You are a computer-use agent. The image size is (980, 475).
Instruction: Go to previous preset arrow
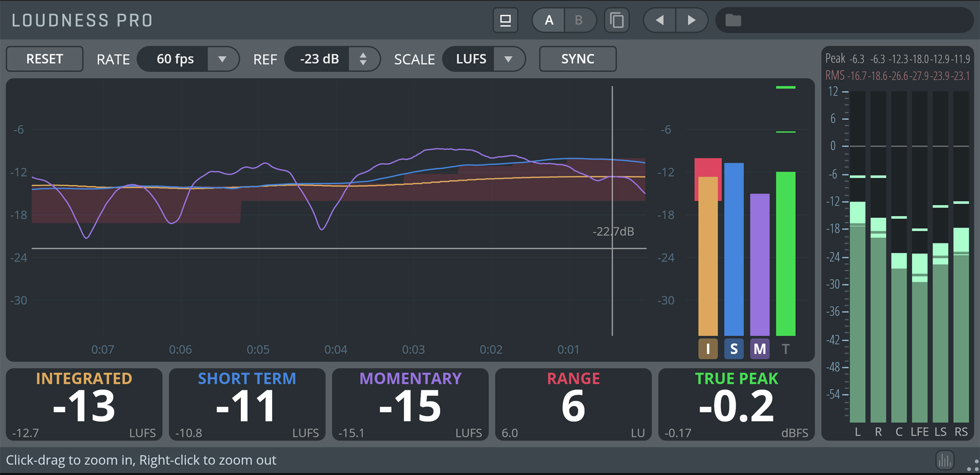(x=659, y=20)
